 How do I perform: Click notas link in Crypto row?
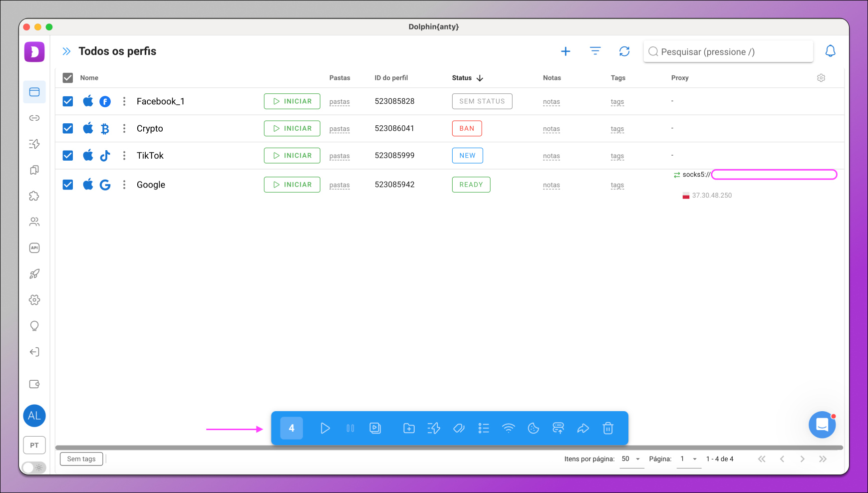point(552,129)
